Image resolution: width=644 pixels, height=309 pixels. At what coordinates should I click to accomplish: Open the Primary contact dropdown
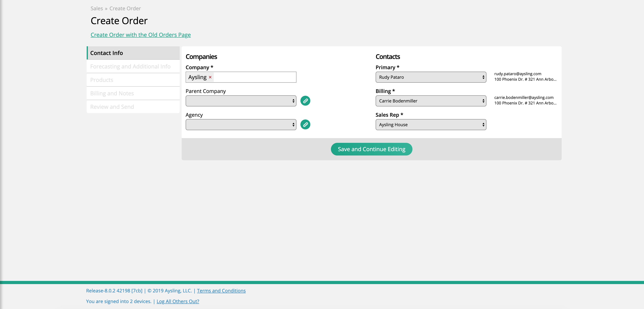[431, 77]
